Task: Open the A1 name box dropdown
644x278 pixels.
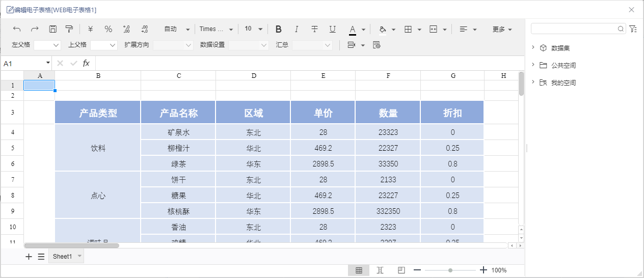Action: (x=48, y=63)
